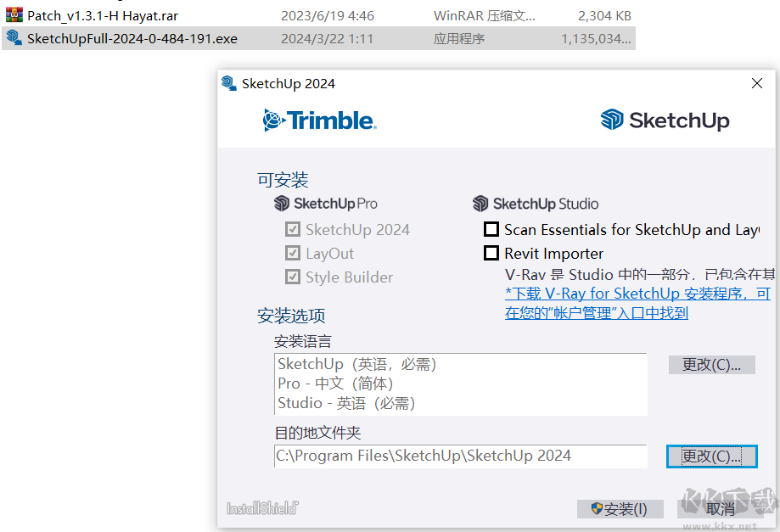The width and height of the screenshot is (780, 532).
Task: Click the size value 2,304 KB
Action: (x=604, y=16)
